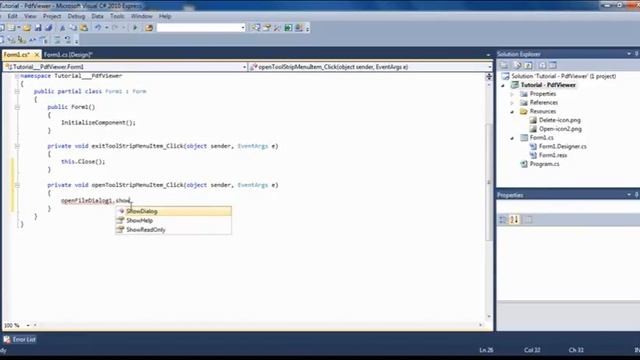Click the Comment Out Selection icon
The width and height of the screenshot is (640, 360).
(58, 40)
